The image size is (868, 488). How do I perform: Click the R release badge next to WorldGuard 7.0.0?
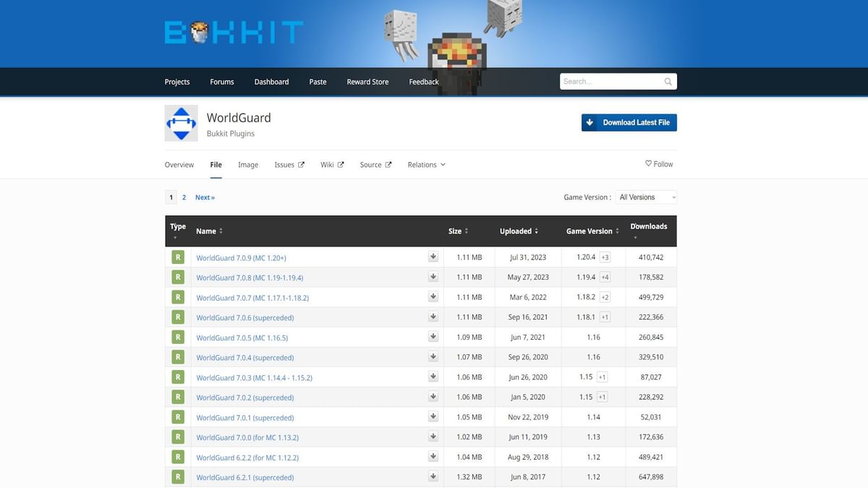178,437
